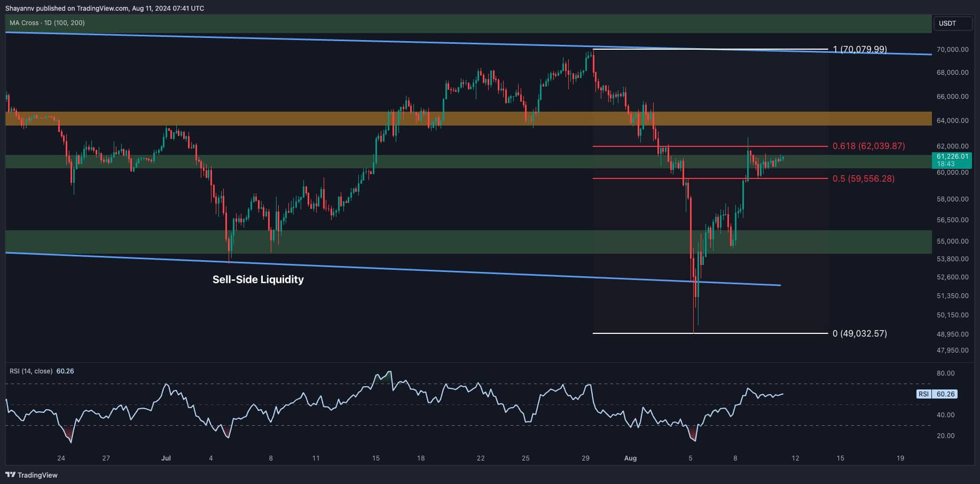Click the Shayannv published on TradingView.com header
Screen dimensions: 980x484
point(105,8)
